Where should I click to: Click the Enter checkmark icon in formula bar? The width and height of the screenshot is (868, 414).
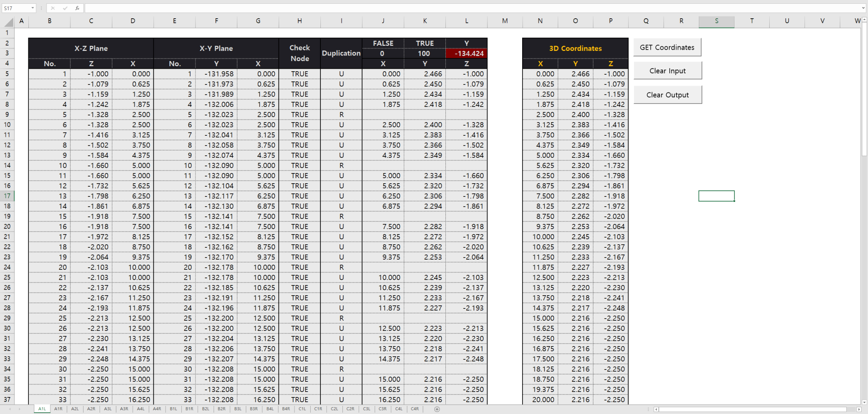pyautogui.click(x=65, y=8)
